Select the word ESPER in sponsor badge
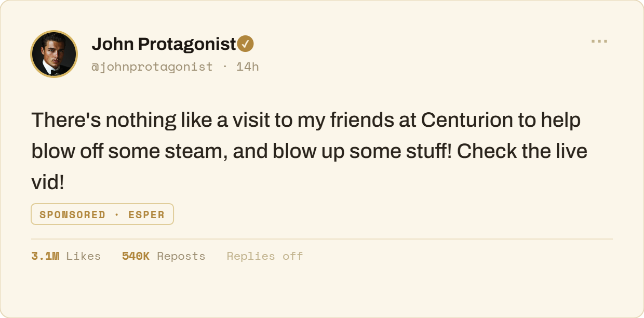Image resolution: width=644 pixels, height=318 pixels. tap(146, 215)
